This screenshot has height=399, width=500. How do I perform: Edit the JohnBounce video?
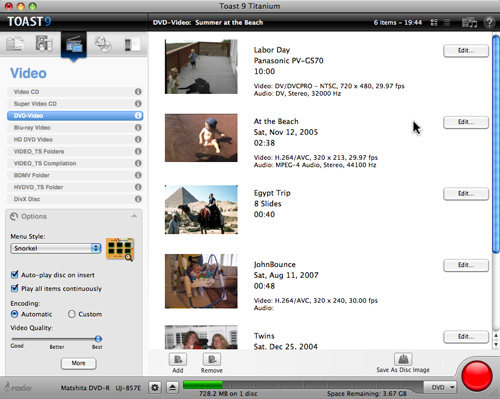pyautogui.click(x=466, y=265)
